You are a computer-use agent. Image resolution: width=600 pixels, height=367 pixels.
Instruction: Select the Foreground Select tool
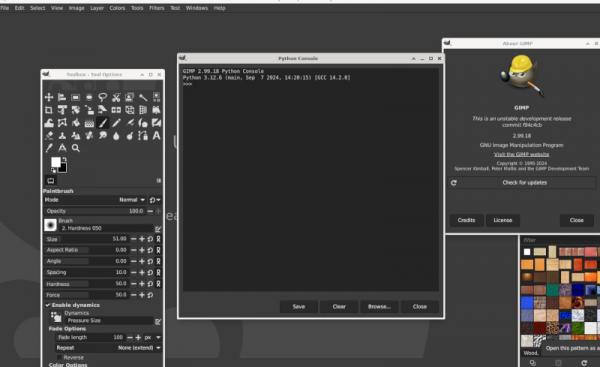[129, 97]
